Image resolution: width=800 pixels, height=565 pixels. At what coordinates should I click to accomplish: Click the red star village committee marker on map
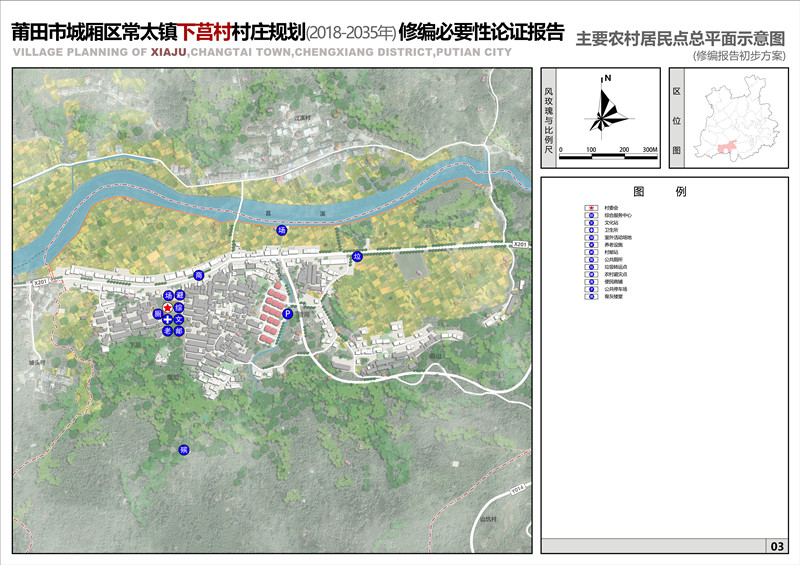pos(168,307)
